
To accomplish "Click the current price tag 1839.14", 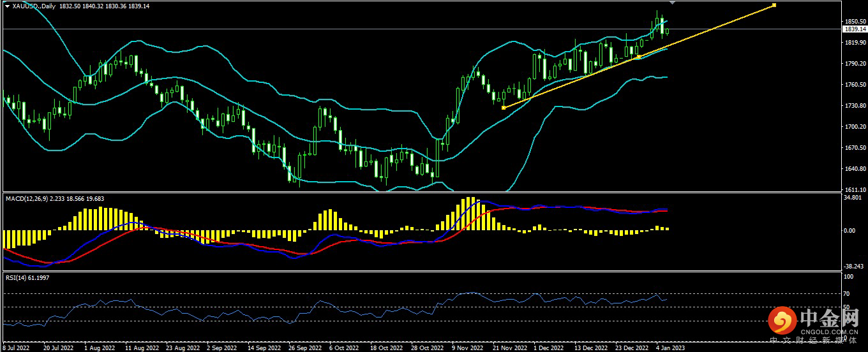I will click(854, 29).
